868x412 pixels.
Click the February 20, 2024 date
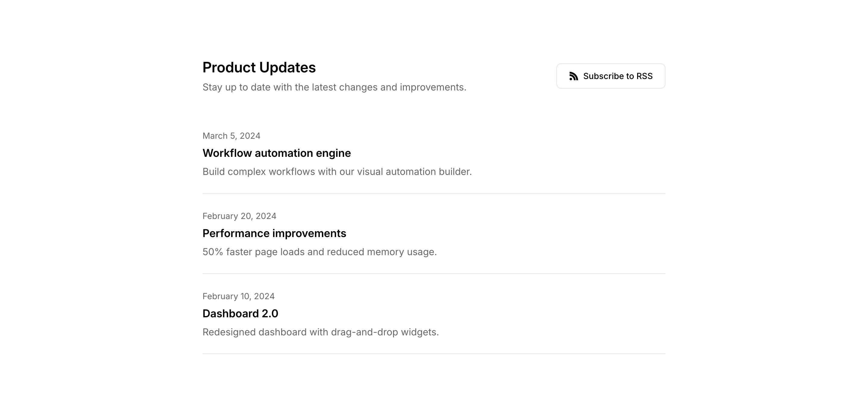pyautogui.click(x=239, y=216)
